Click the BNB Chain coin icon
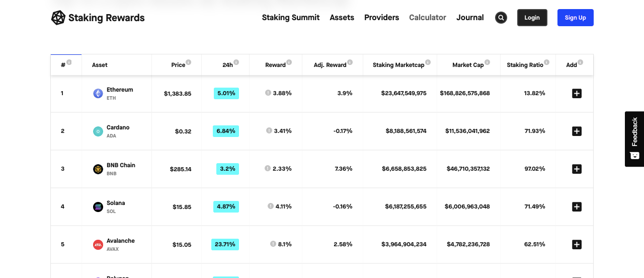Screen dimensions: 644x278 (98, 169)
